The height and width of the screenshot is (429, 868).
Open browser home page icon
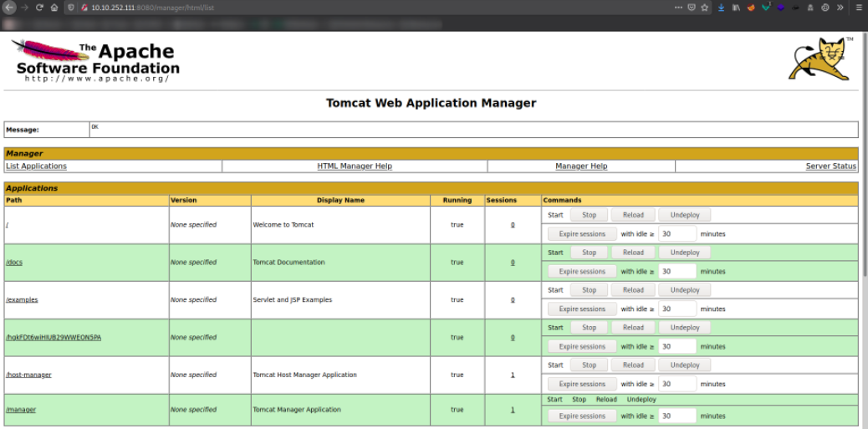coord(54,8)
